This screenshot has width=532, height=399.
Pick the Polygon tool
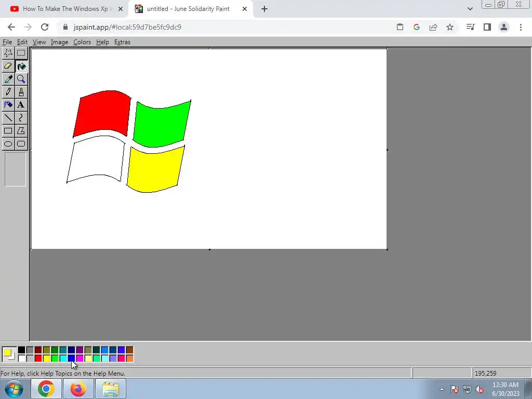tap(21, 130)
